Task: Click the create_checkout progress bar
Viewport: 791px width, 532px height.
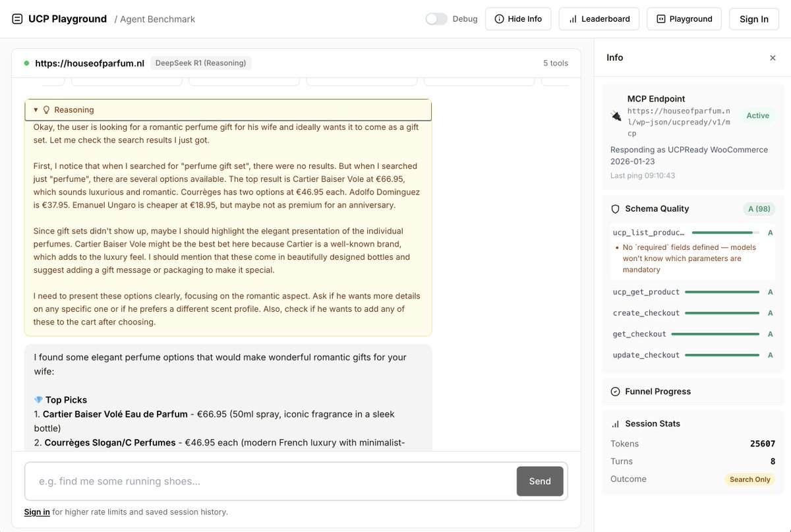Action: point(722,313)
